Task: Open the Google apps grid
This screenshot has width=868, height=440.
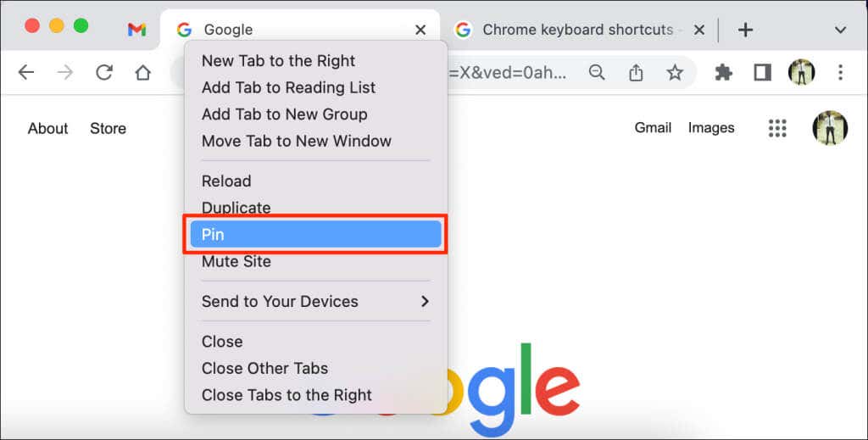Action: (x=777, y=128)
